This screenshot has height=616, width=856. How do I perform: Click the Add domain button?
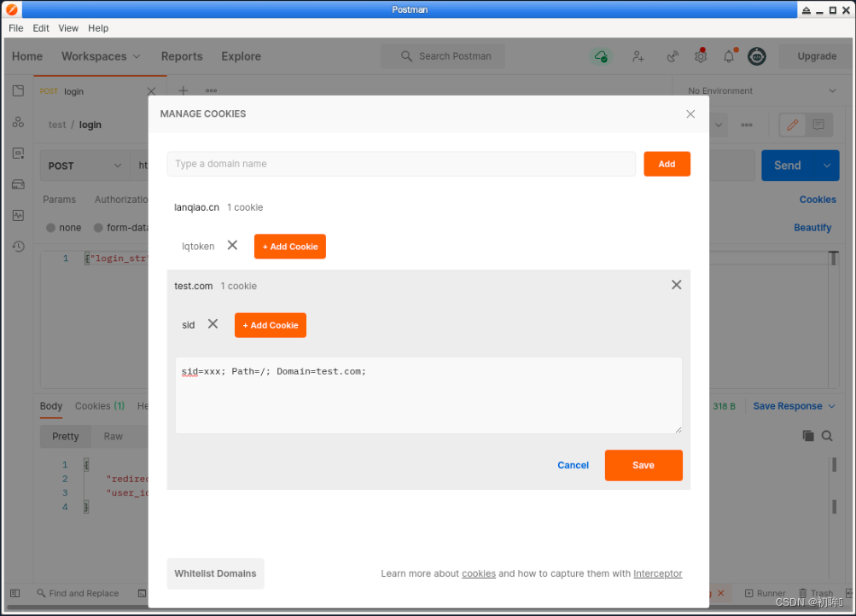click(x=667, y=164)
